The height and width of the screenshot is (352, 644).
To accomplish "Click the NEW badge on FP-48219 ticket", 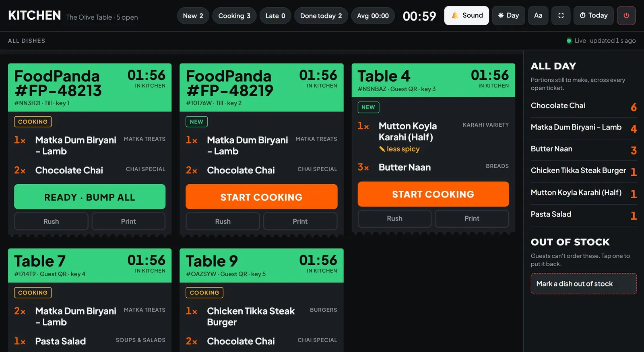I will 196,121.
